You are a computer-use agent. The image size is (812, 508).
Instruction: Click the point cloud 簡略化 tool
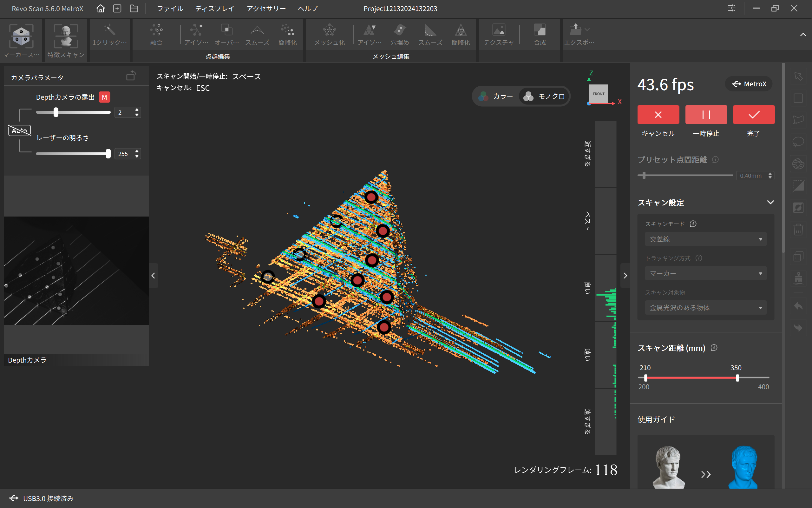click(288, 35)
